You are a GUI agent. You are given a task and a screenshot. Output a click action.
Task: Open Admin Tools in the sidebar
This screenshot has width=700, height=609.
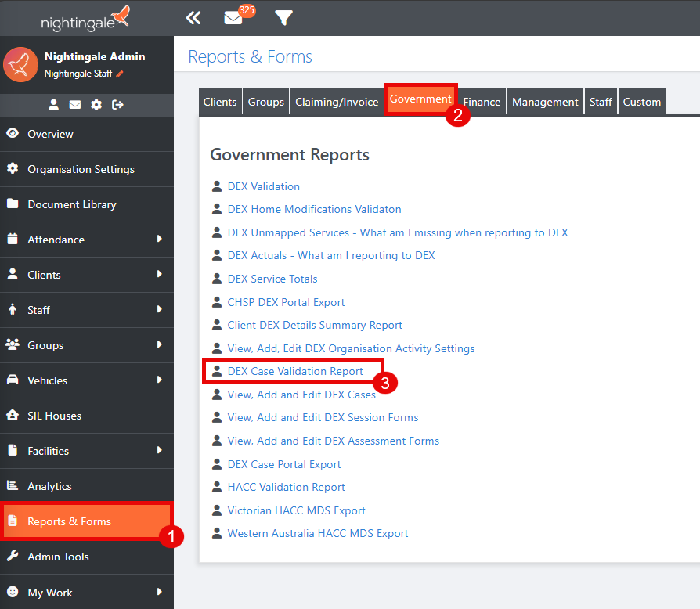[87, 557]
